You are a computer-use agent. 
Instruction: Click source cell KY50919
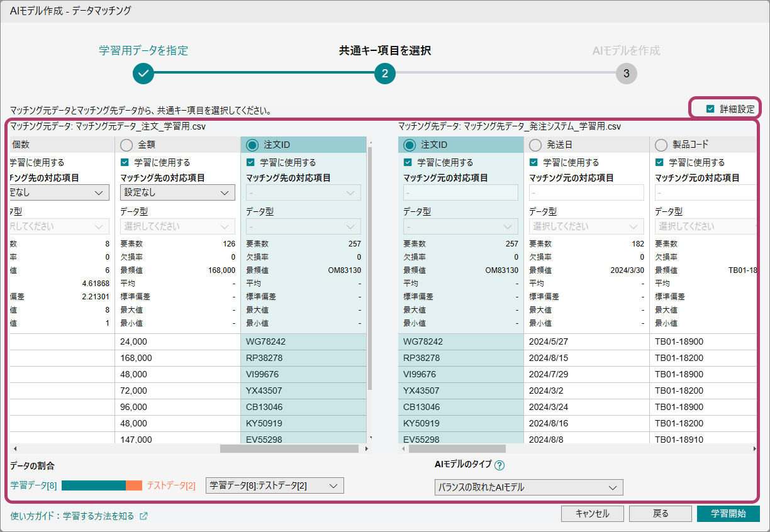303,423
